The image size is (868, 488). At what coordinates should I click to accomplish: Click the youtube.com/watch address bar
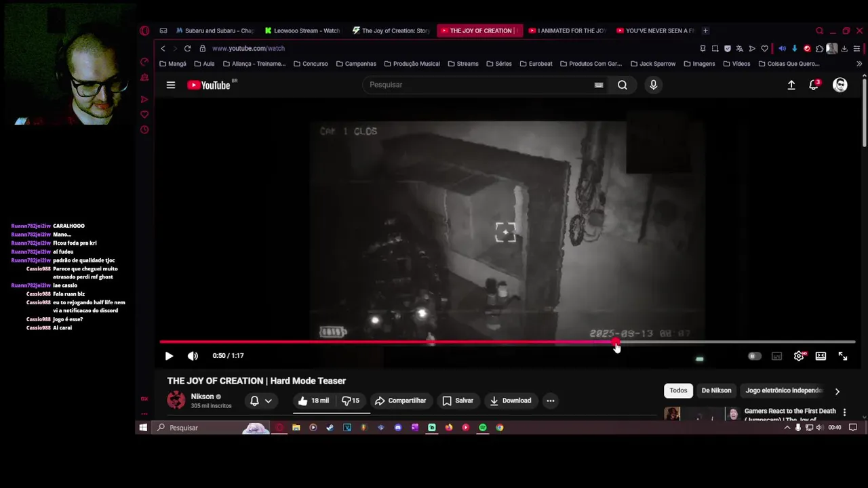pos(248,49)
